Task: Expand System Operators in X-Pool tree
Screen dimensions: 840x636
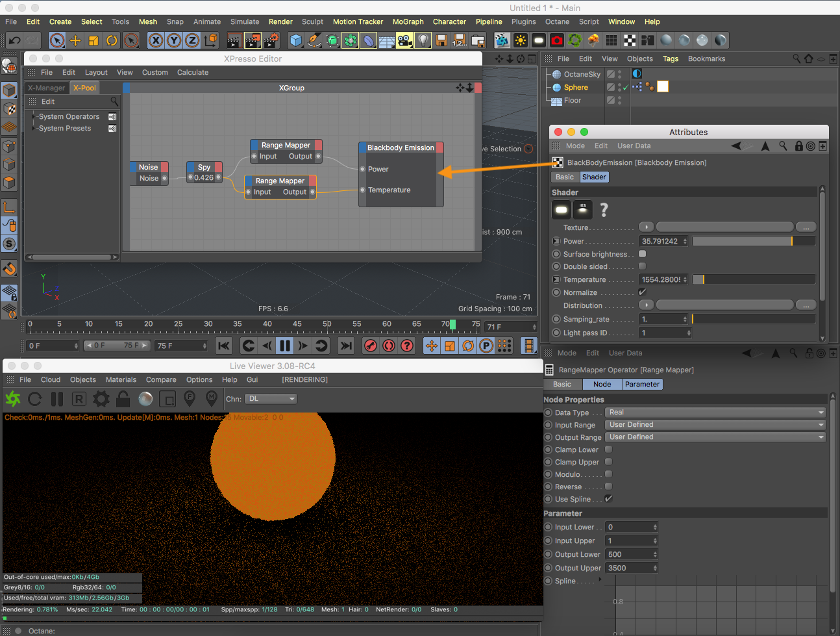Action: pos(34,117)
